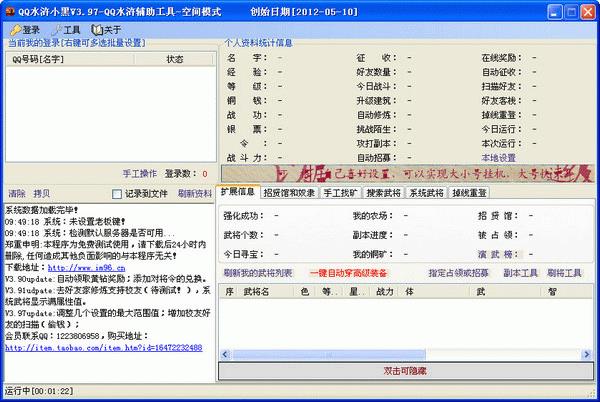The width and height of the screenshot is (600, 402).
Task: Click 刷新我的武将列表 to refresh generals
Action: pos(258,272)
